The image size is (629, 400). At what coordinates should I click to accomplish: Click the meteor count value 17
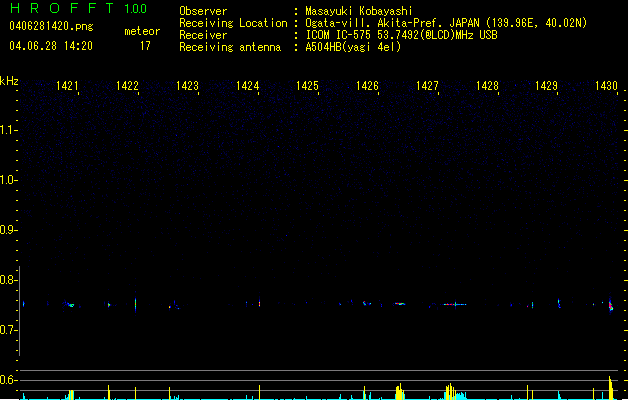pos(145,46)
